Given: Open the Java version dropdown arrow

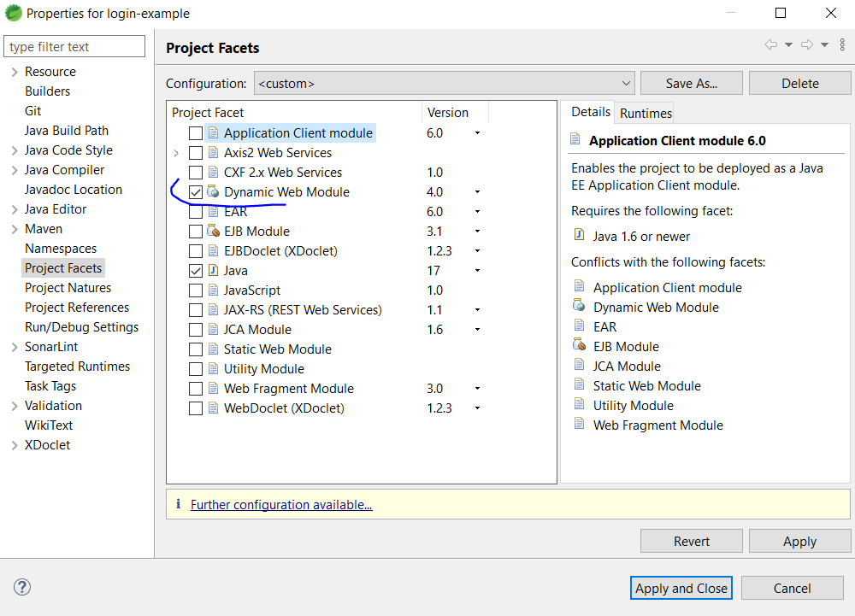Looking at the screenshot, I should pos(477,270).
